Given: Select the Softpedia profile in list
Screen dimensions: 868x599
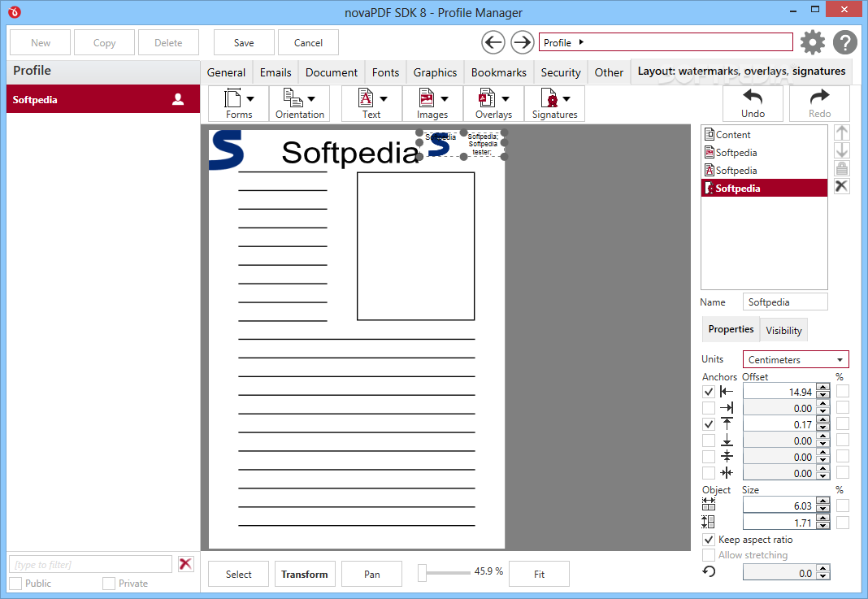Looking at the screenshot, I should pyautogui.click(x=103, y=99).
